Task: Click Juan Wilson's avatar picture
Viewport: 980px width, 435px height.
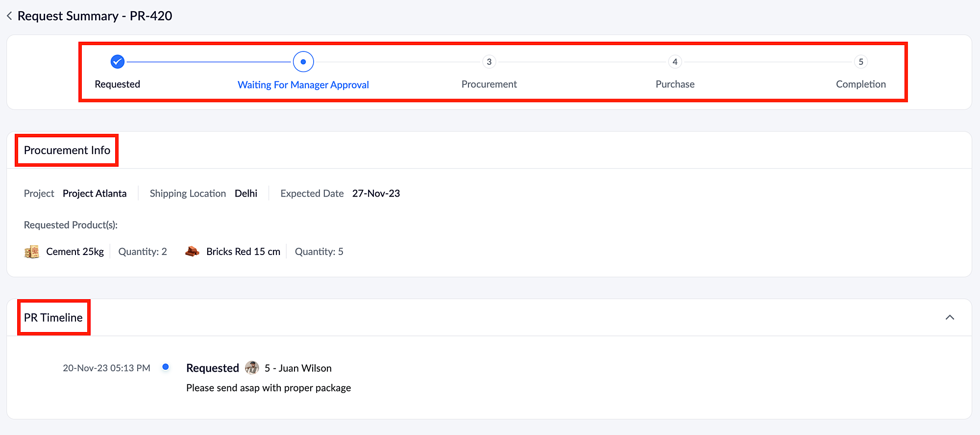Action: [x=252, y=368]
